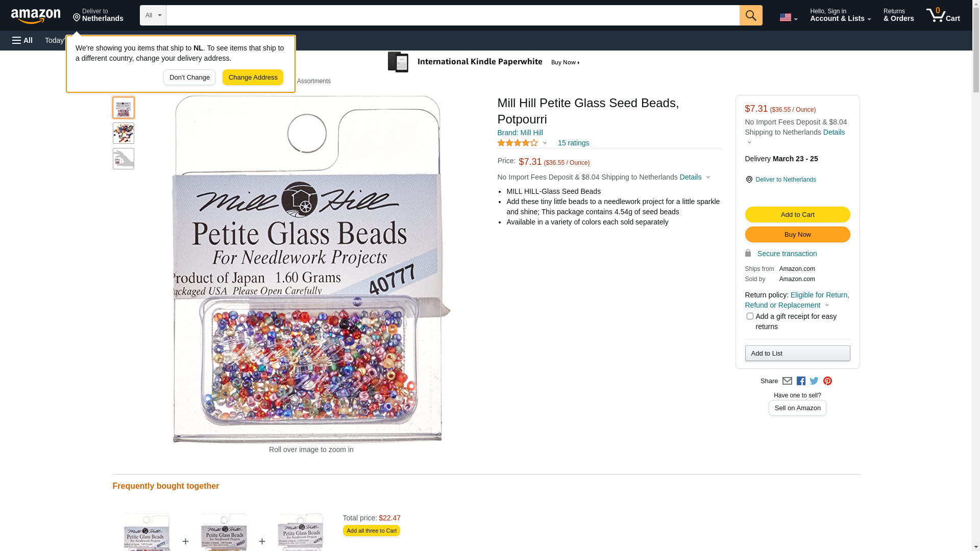Share product on Facebook
Screen dimensions: 980x551
(801, 381)
